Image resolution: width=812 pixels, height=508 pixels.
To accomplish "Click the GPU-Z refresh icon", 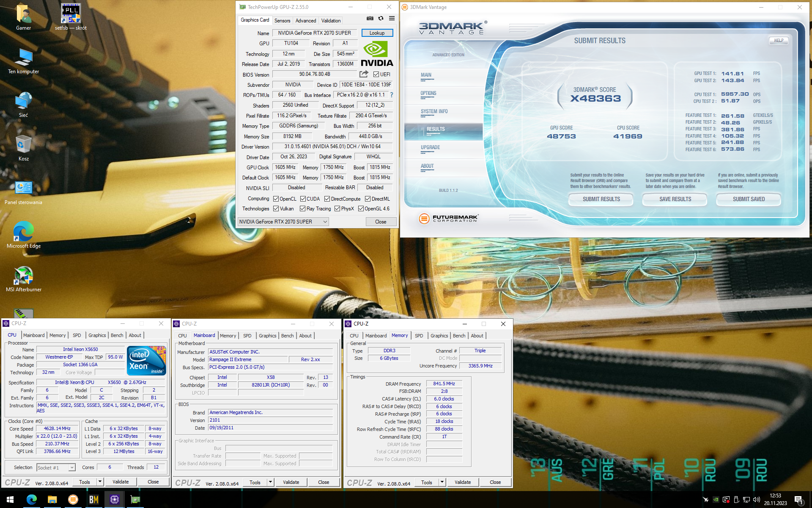I will click(x=381, y=18).
